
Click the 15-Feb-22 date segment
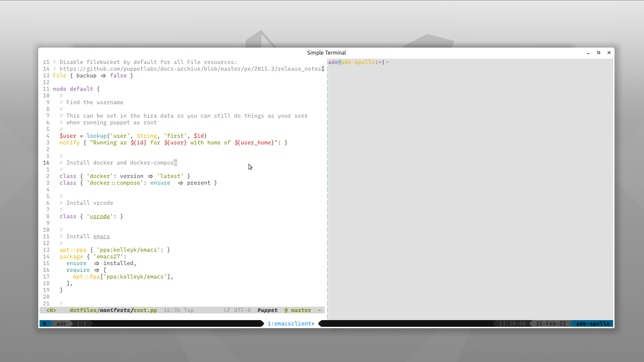pos(551,323)
